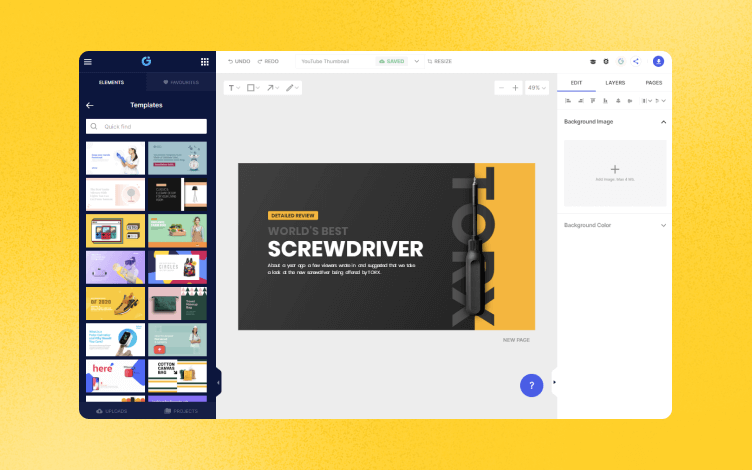The image size is (752, 470).
Task: Choose the Cotton Canvas Bag template thumbnail
Action: tap(177, 376)
